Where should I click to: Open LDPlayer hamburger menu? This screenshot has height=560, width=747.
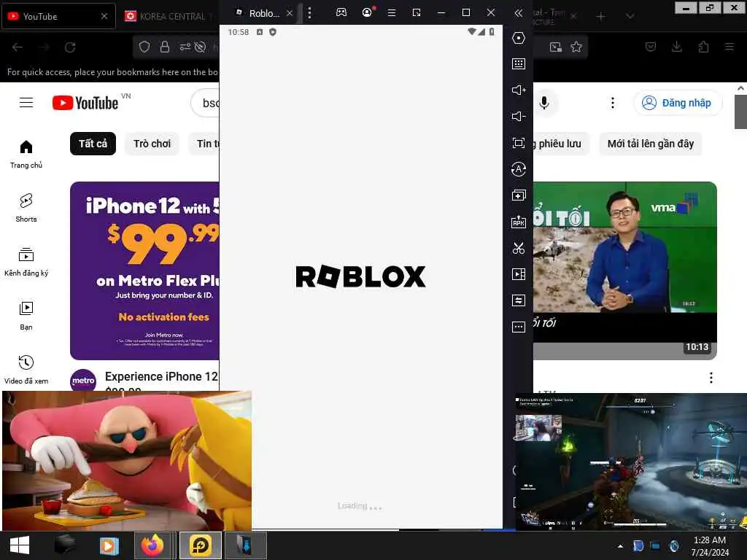392,13
